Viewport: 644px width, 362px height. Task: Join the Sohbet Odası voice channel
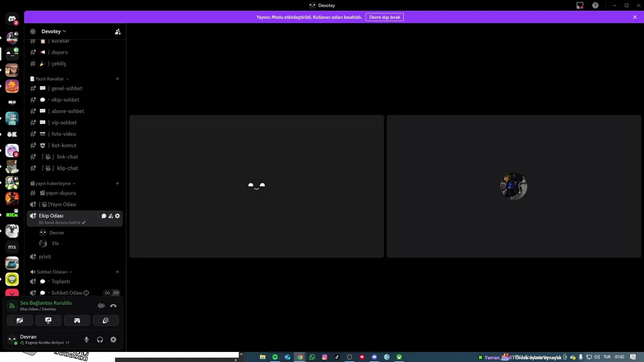pyautogui.click(x=74, y=293)
